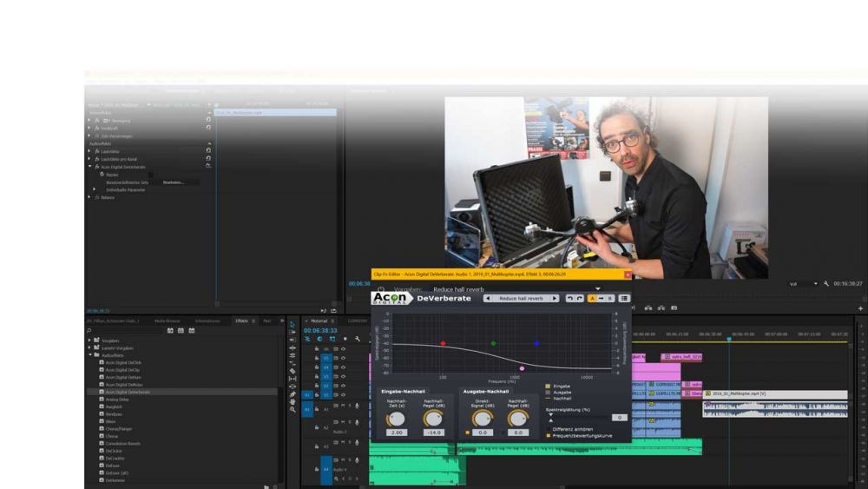
Task: Open the DeVerberate plugin menu list icon
Action: click(x=624, y=298)
